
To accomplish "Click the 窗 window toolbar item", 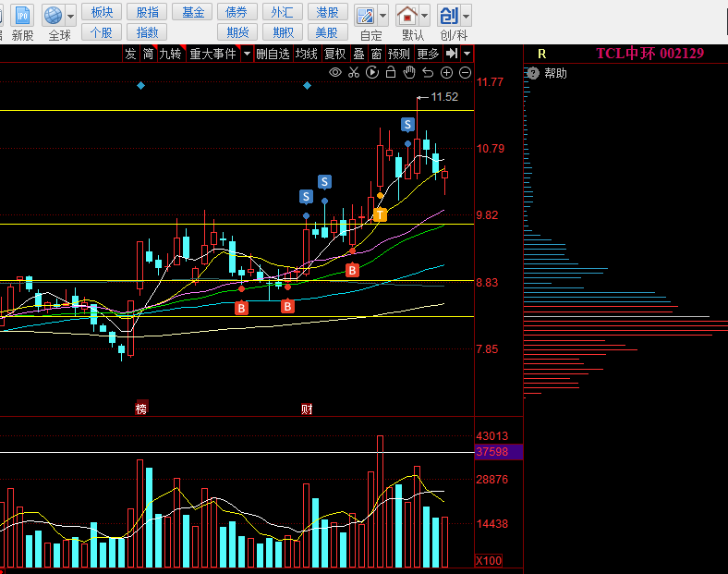I will click(x=377, y=54).
